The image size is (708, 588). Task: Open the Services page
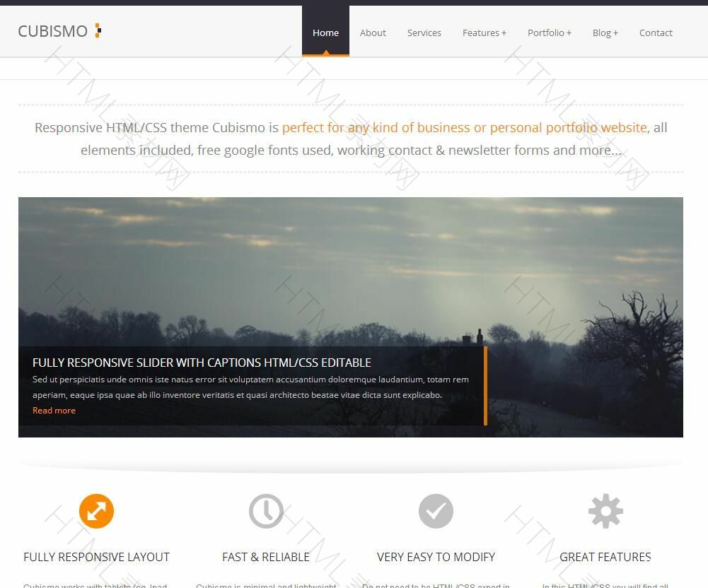tap(424, 33)
